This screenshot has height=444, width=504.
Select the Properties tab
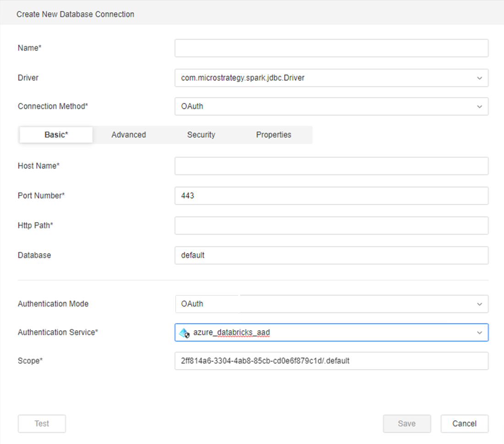pos(274,135)
